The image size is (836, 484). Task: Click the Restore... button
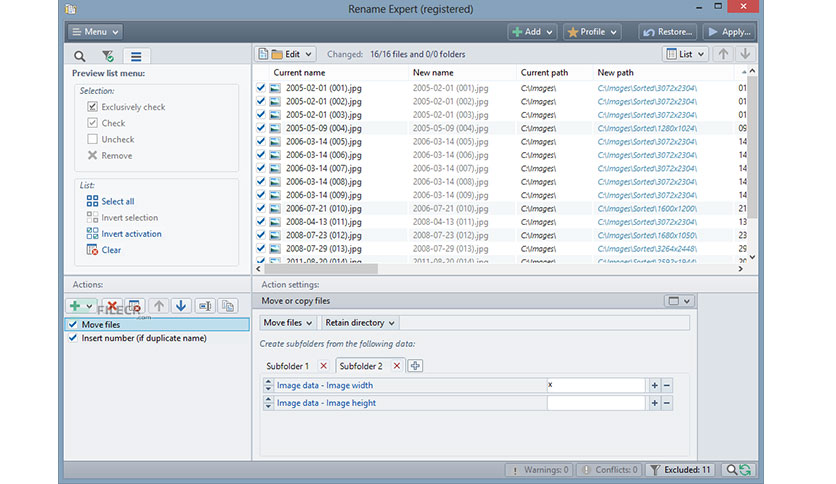(668, 32)
